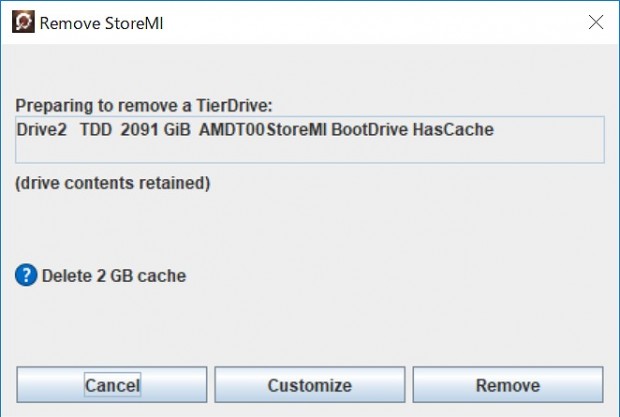Image resolution: width=620 pixels, height=417 pixels.
Task: Click the "HasCache" flag in drive entry
Action: [453, 130]
